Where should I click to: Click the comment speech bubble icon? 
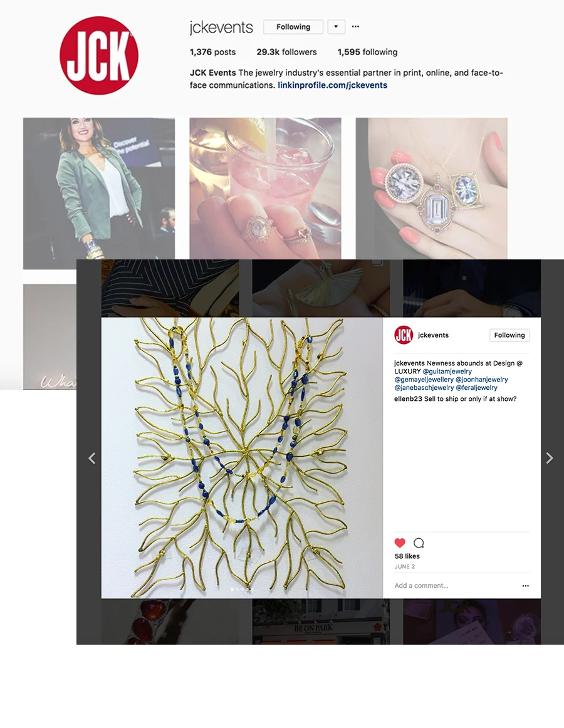419,543
